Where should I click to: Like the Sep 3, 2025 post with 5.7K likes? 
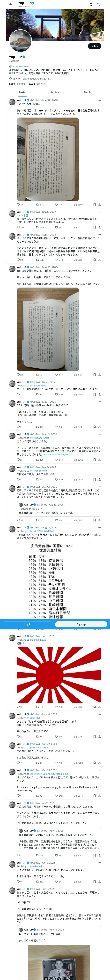click(59, 260)
